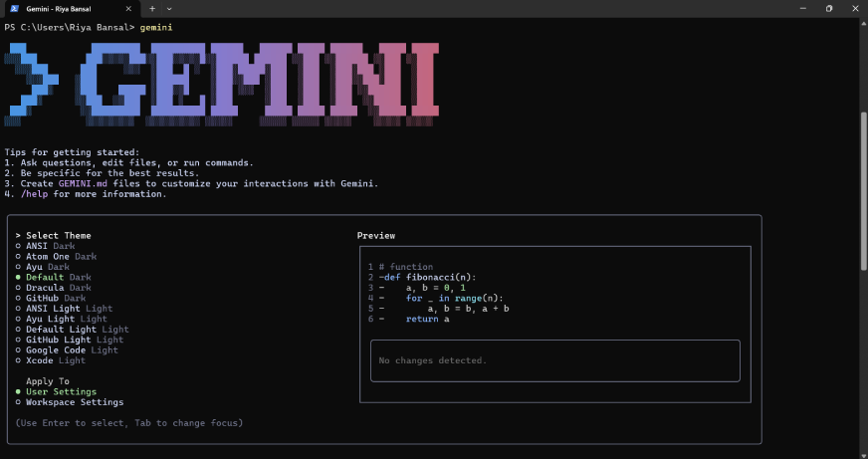Screen dimensions: 868x459
Task: Click the 'a, b = 0, 1' code line
Action: tap(436, 288)
